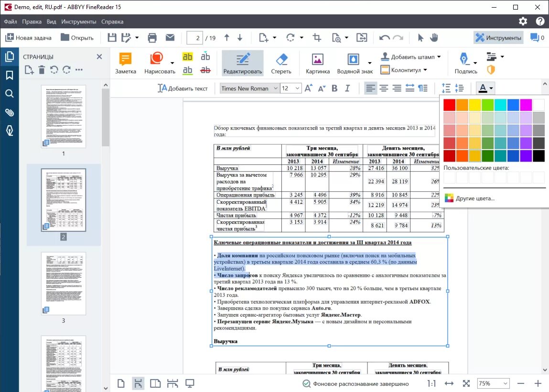Decrease font size with small A icon
The width and height of the screenshot is (549, 392).
click(322, 88)
